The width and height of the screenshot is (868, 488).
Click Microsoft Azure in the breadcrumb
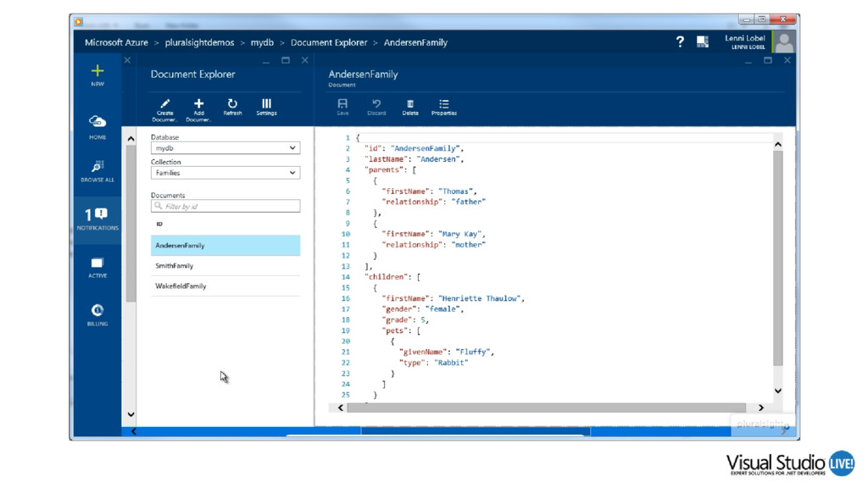click(116, 42)
